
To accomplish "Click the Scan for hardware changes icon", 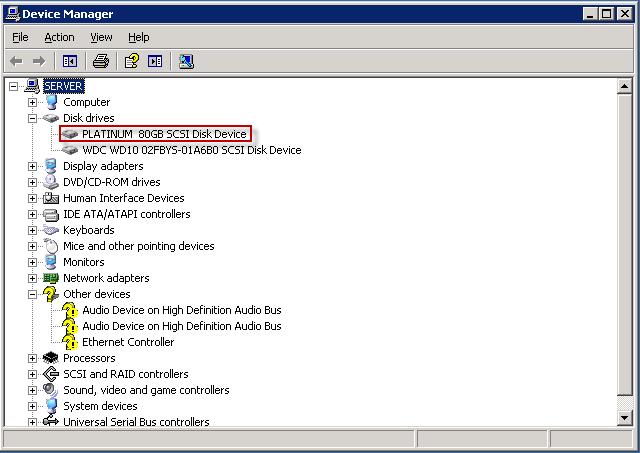I will pos(186,61).
